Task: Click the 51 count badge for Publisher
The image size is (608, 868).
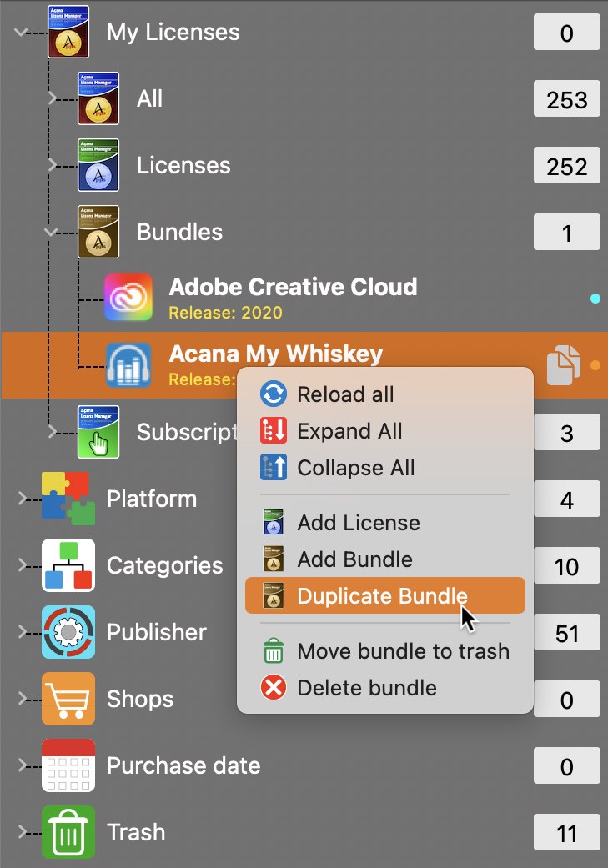Action: [566, 632]
